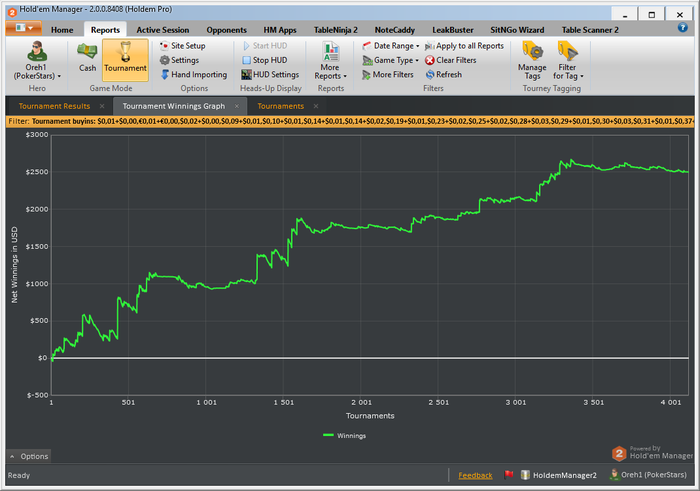This screenshot has width=700, height=491.
Task: Open Site Setup options
Action: coord(183,46)
